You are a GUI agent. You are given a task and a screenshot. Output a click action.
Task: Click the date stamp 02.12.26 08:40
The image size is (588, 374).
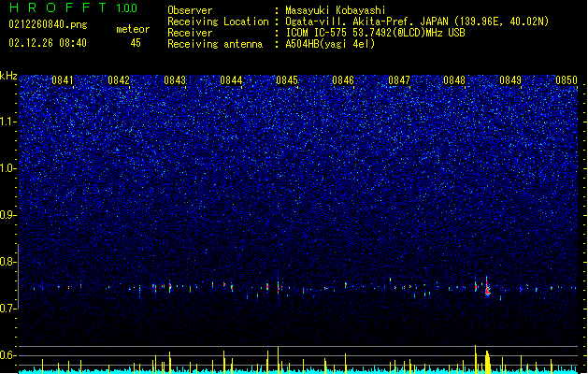click(48, 43)
